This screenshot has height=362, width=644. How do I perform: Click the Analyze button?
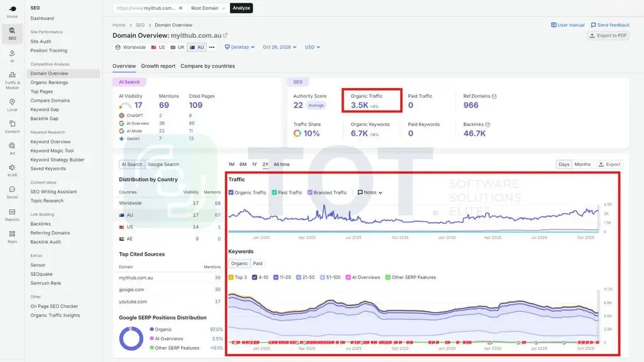tap(241, 8)
